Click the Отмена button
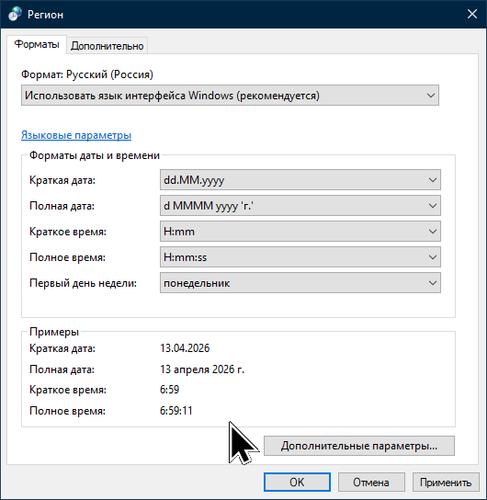This screenshot has height=500, width=487. tap(371, 482)
